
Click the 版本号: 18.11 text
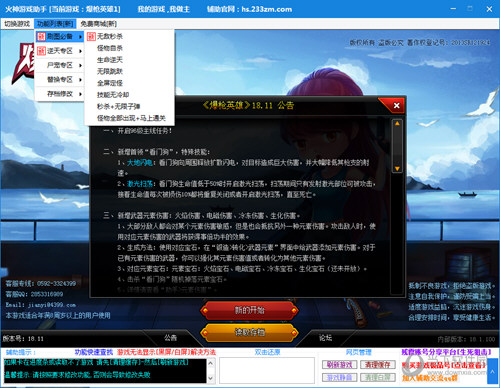coord(23,339)
